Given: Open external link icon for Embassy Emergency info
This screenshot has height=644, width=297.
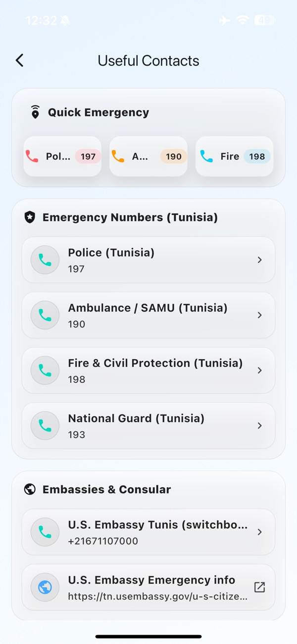Looking at the screenshot, I should click(259, 588).
